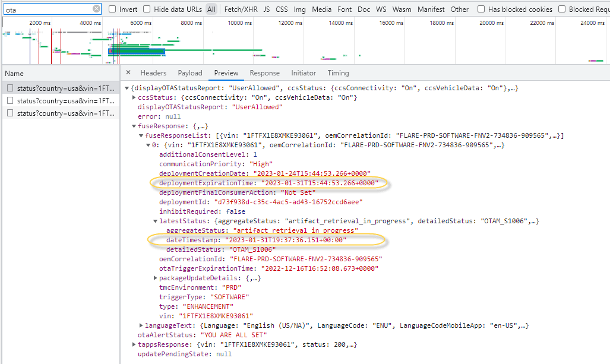Clear the filter search box text
The width and height of the screenshot is (610, 364).
pos(97,9)
